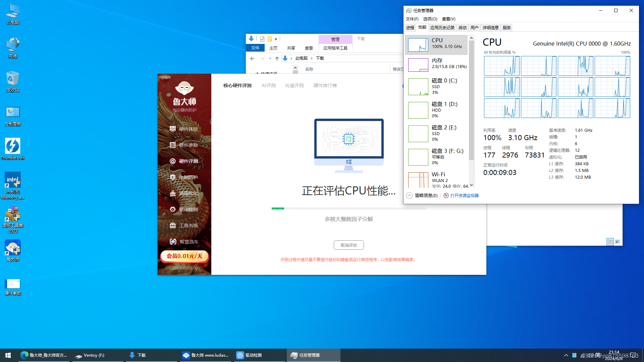
Task: Click 此电脑 in Explorer address bar
Action: click(x=301, y=58)
